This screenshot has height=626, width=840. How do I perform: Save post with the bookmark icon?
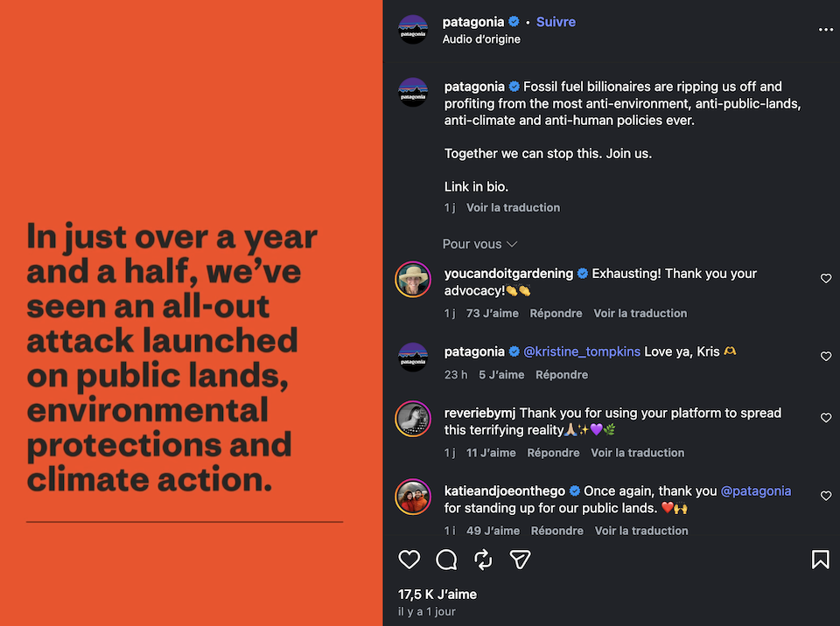[x=820, y=559]
